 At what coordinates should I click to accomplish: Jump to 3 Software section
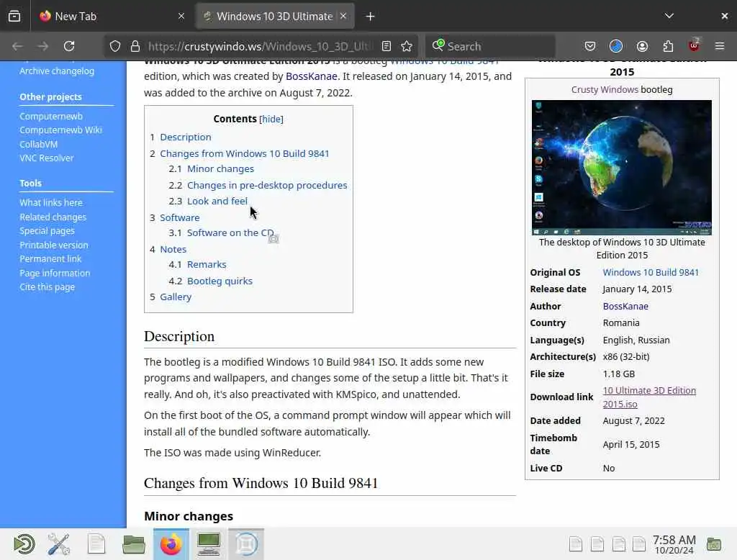tap(179, 217)
